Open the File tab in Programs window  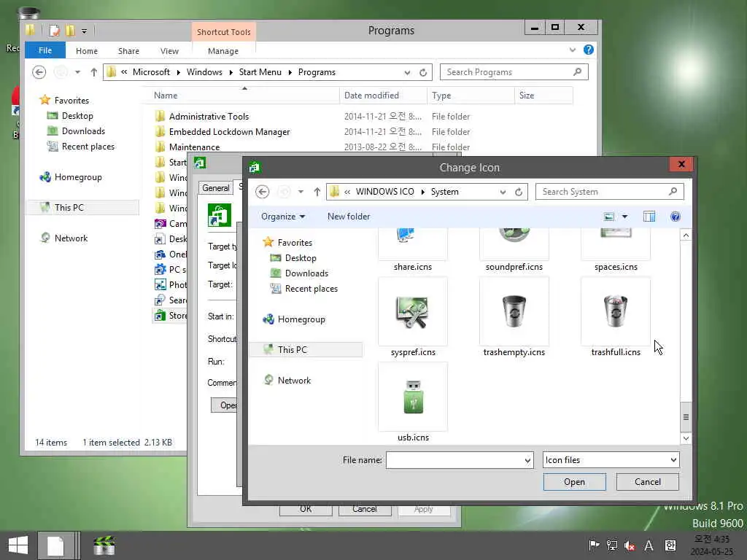click(45, 50)
